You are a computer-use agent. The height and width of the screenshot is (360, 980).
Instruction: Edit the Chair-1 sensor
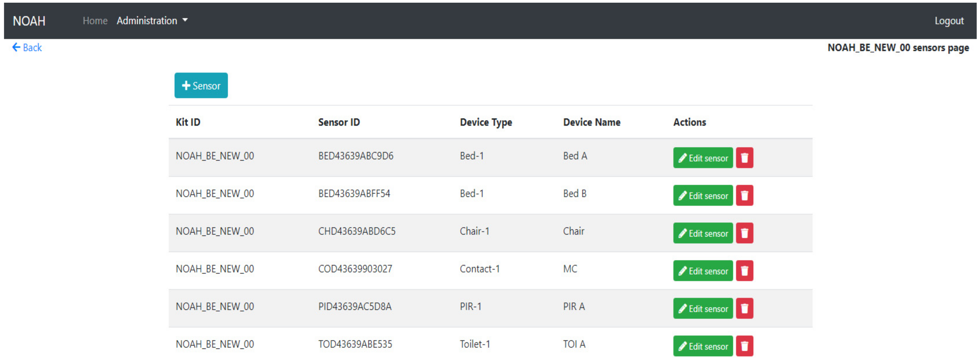point(703,233)
